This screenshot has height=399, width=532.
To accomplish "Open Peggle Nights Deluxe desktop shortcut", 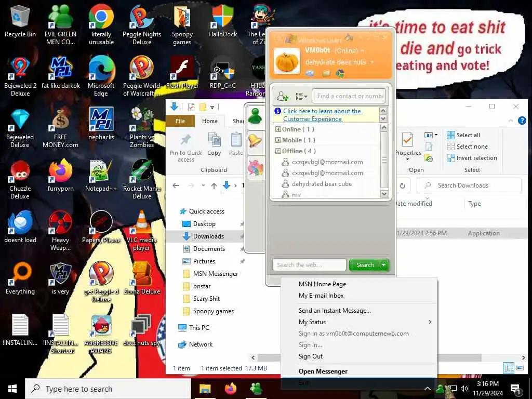I will tap(142, 25).
